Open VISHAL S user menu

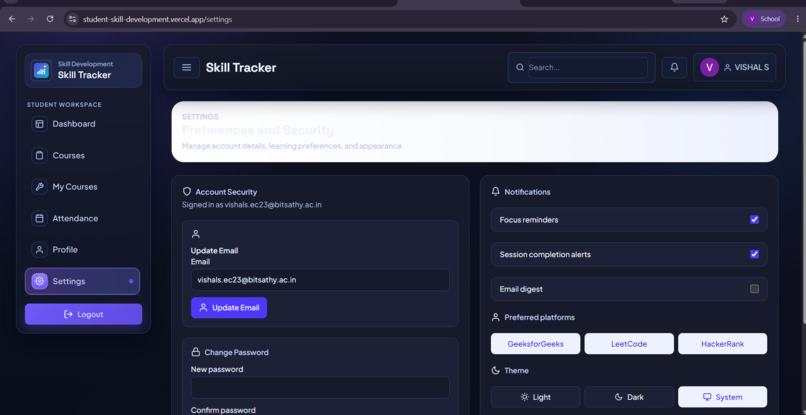(734, 67)
